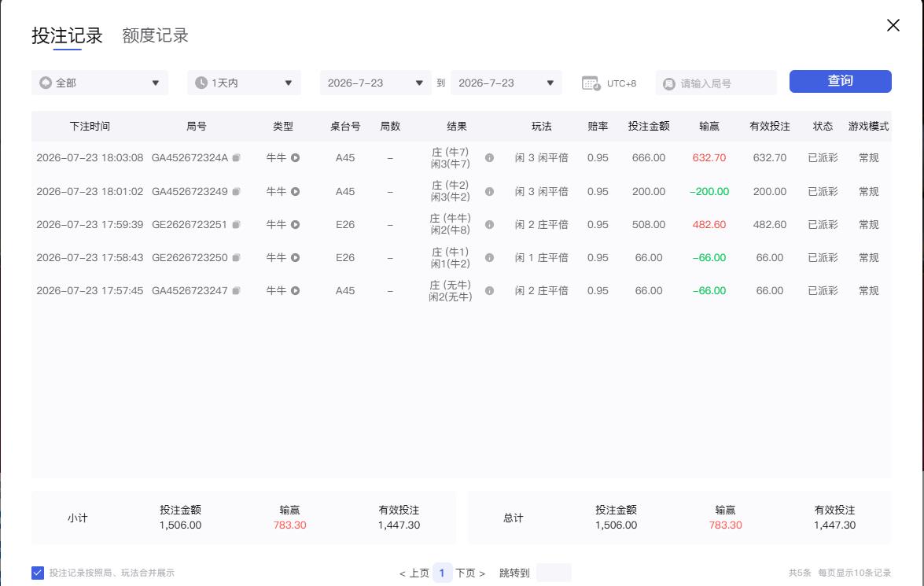Viewport: 924px width, 586px height.
Task: Open the start date 2026-7-23 dropdown
Action: tap(375, 83)
